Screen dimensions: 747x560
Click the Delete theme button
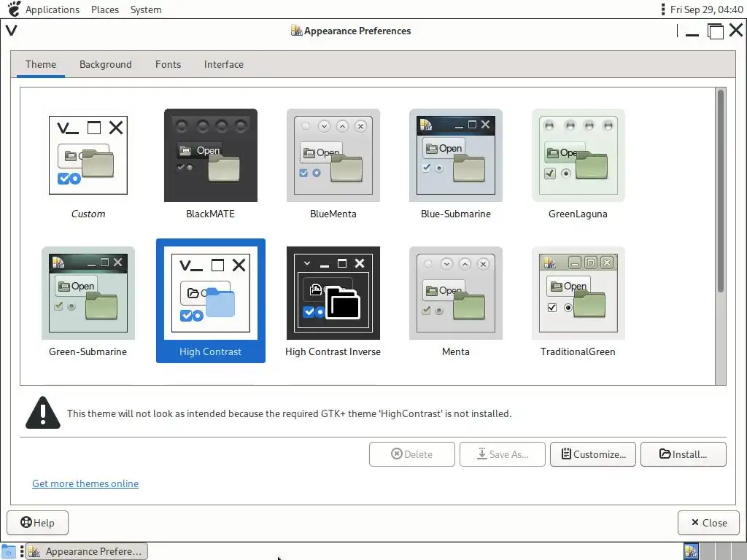click(411, 454)
